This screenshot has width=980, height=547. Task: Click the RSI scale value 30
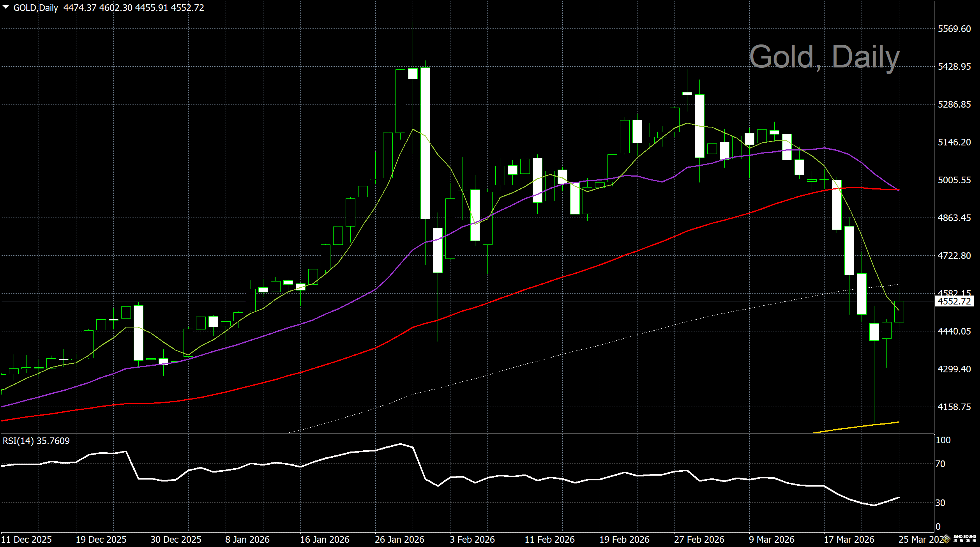coord(940,503)
